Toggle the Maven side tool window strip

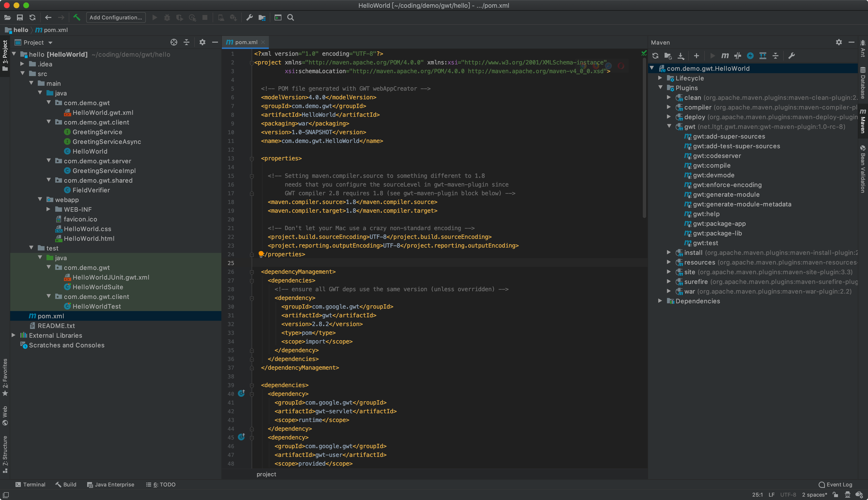tap(863, 121)
